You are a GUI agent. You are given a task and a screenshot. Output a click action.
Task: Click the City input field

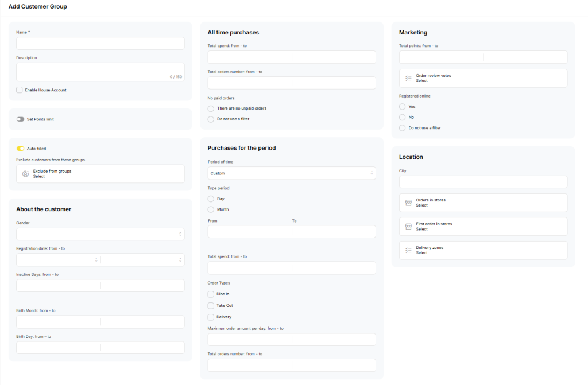[483, 182]
